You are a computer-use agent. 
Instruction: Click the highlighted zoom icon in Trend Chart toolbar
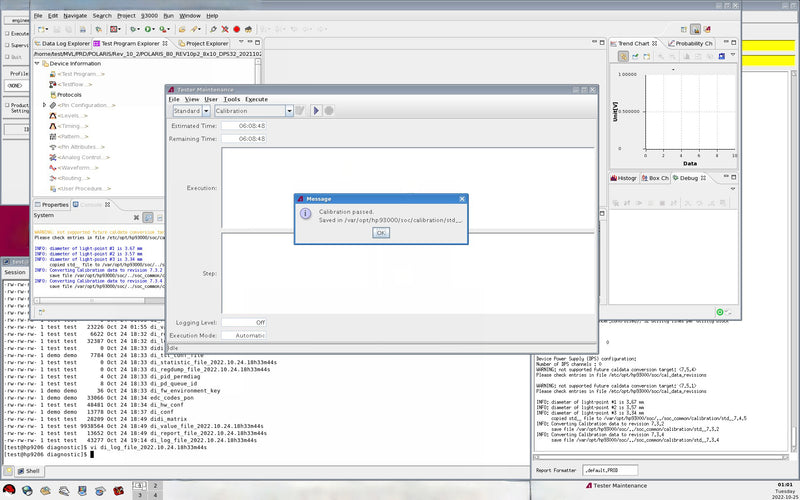click(623, 56)
